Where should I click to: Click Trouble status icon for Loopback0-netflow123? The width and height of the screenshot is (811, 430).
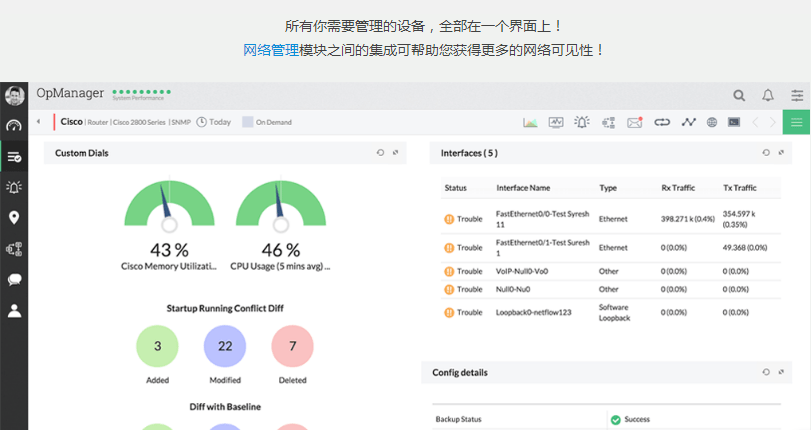[x=449, y=313]
